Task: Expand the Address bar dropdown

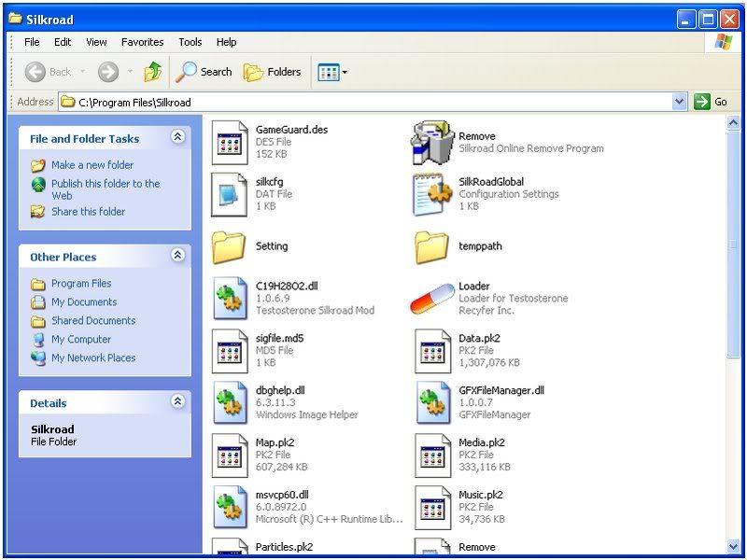Action: [x=680, y=102]
